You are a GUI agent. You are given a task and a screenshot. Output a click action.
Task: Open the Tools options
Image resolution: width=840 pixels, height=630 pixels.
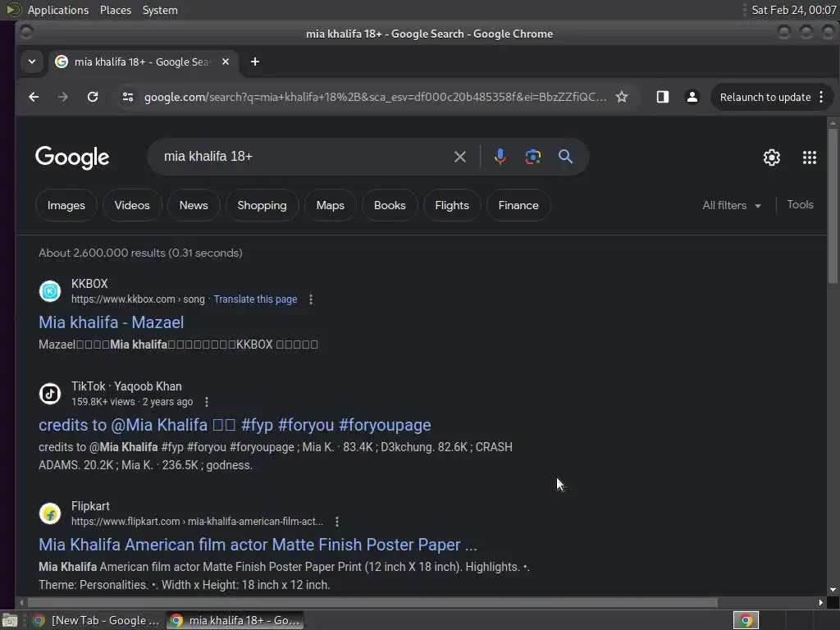[800, 204]
